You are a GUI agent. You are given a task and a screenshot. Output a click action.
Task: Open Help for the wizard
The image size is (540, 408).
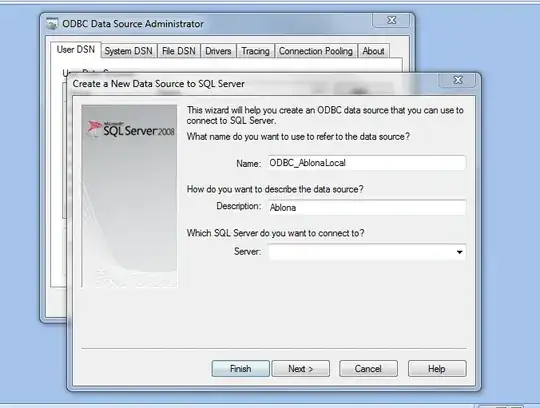tap(437, 369)
